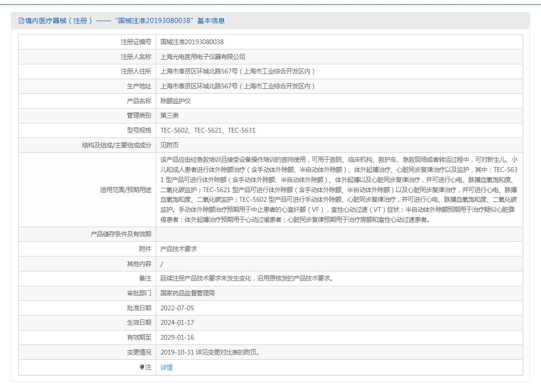The height and width of the screenshot is (392, 541).
Task: Click the 适用范围/预期用途 description paragraph
Action: coord(339,190)
